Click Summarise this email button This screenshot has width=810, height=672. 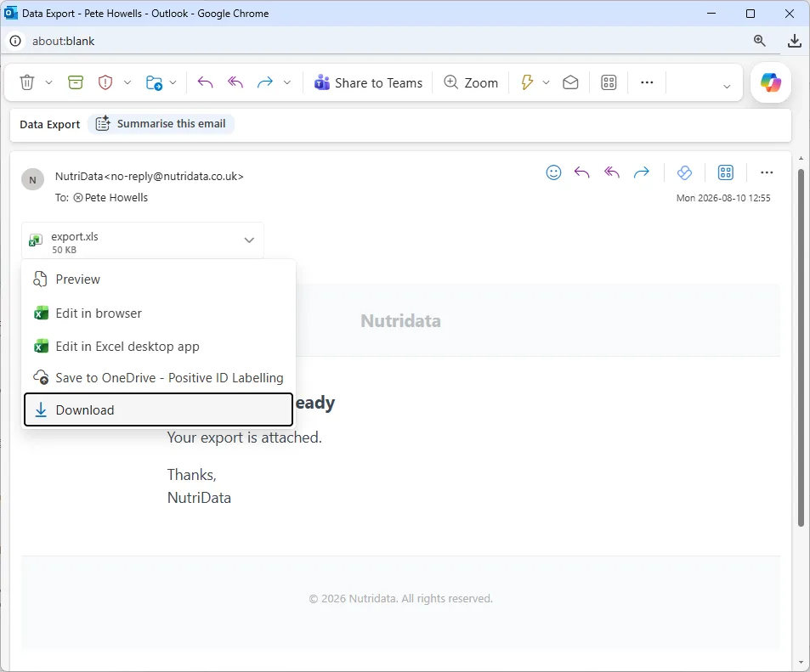[x=161, y=124]
